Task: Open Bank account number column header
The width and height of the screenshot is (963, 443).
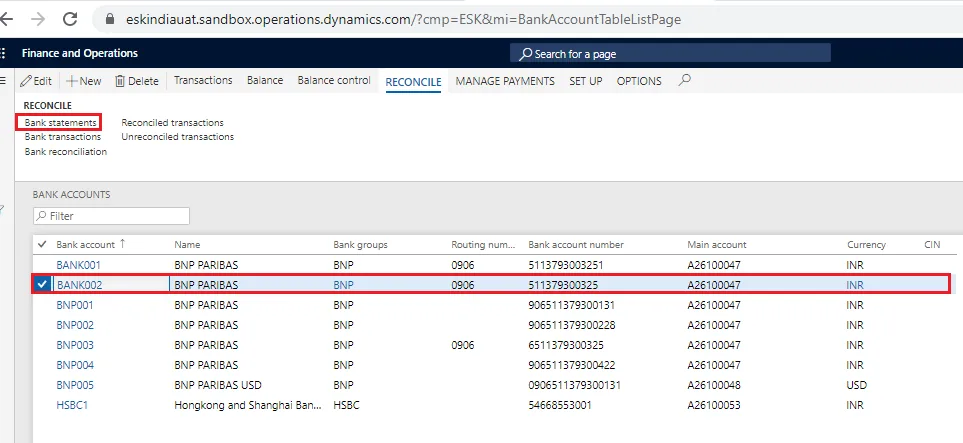Action: (x=576, y=245)
